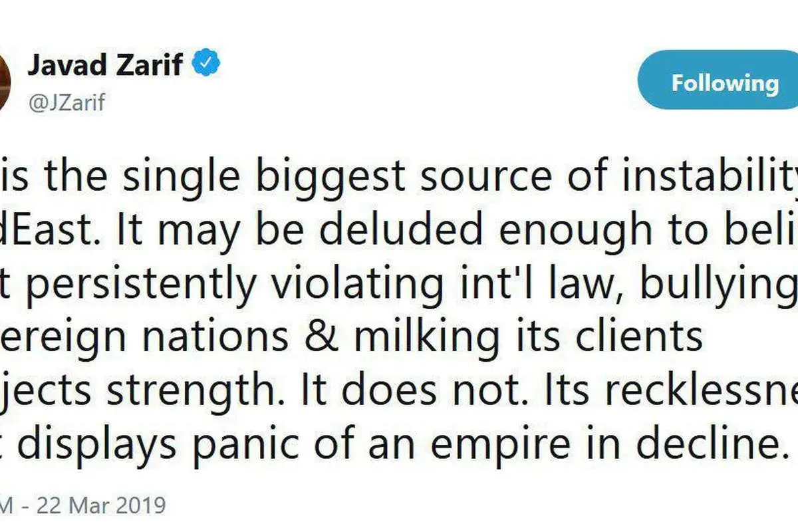Screen dimensions: 798x532
Task: Click the blue verified badge icon
Action: 207,65
